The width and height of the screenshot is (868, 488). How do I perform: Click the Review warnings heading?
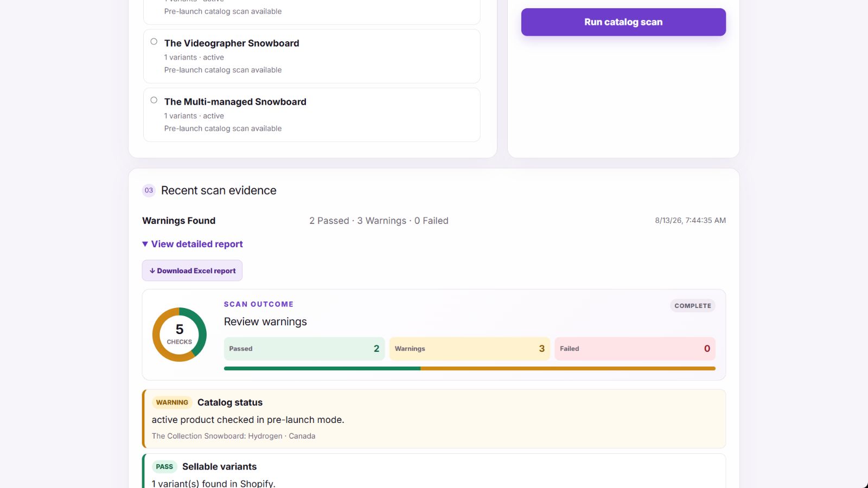(265, 322)
